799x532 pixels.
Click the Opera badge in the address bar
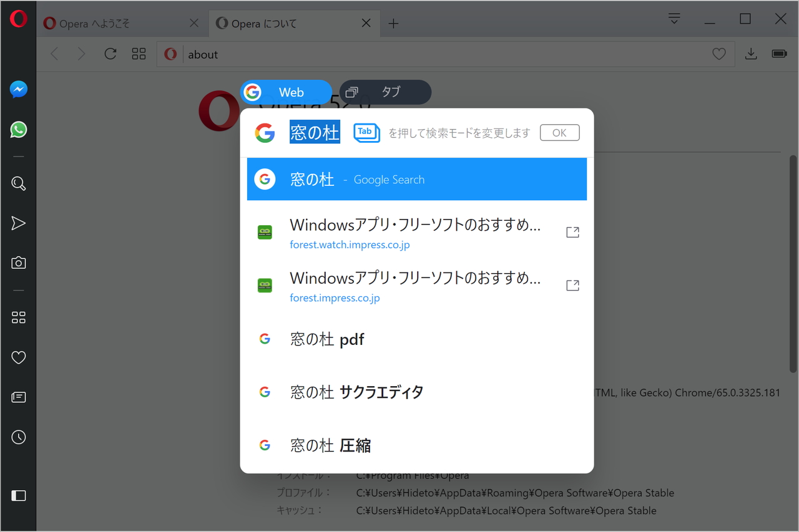click(x=170, y=54)
